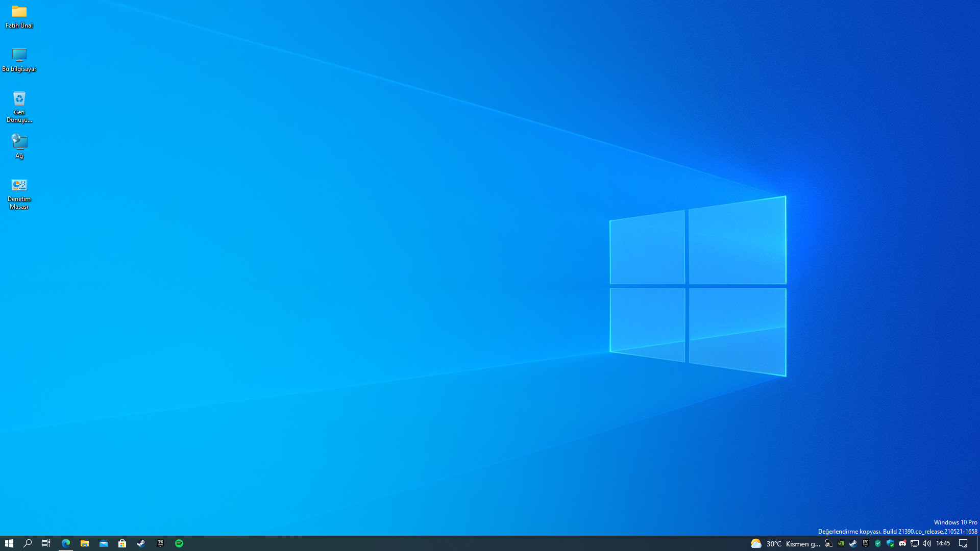
Task: Click the NVIDIA tray icon
Action: pyautogui.click(x=841, y=544)
